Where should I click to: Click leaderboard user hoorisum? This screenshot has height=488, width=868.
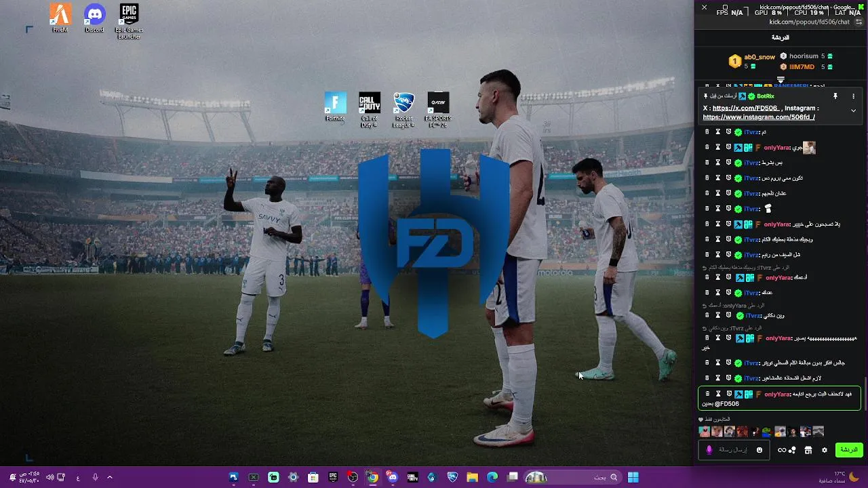pyautogui.click(x=804, y=56)
